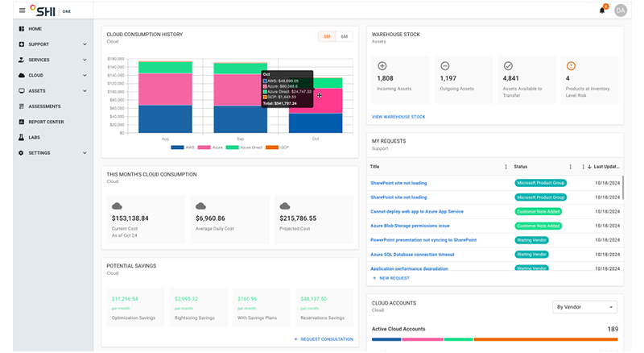This screenshot has height=353, width=644.
Task: Click the Reservations Savings card
Action: coord(324,307)
